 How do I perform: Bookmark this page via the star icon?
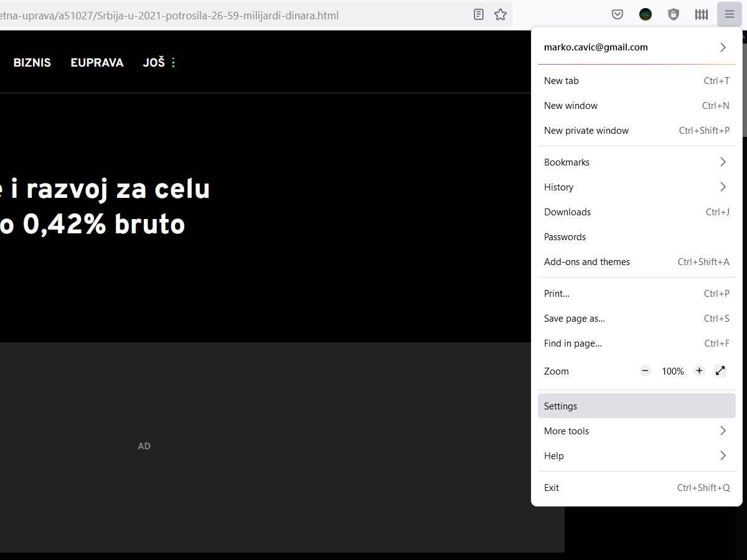coord(500,15)
